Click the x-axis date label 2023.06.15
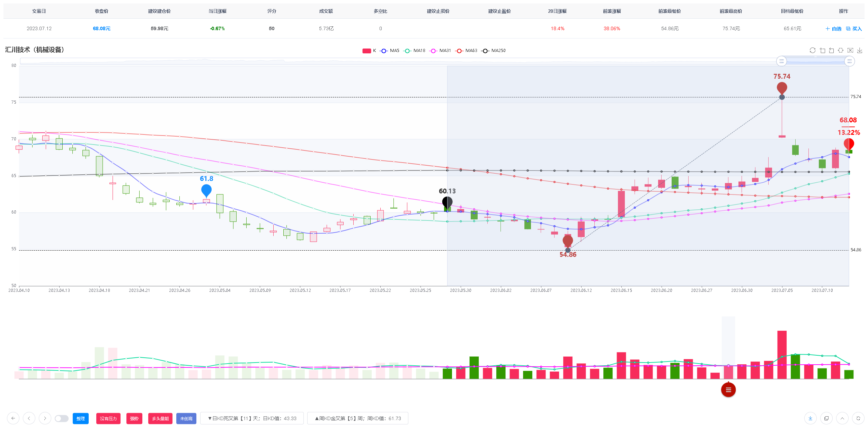 [621, 290]
